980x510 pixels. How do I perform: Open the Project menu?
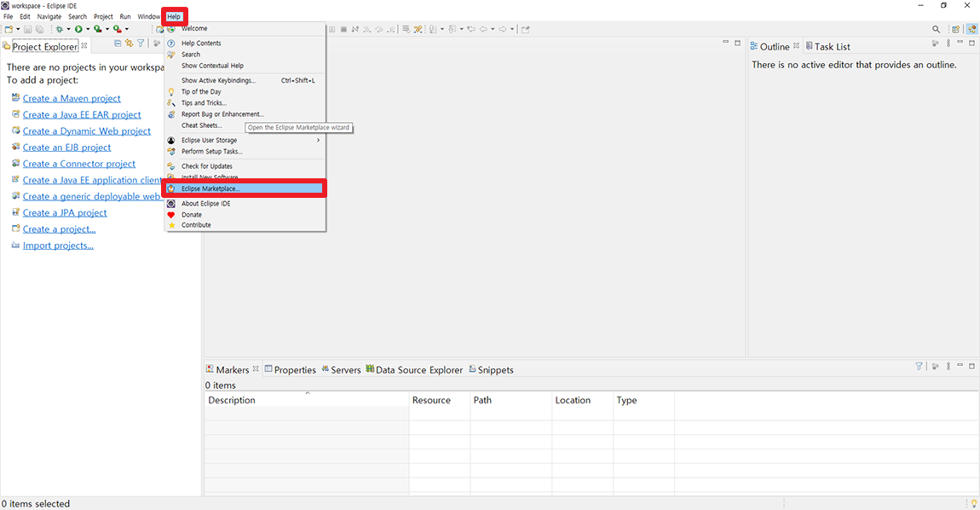pyautogui.click(x=103, y=17)
